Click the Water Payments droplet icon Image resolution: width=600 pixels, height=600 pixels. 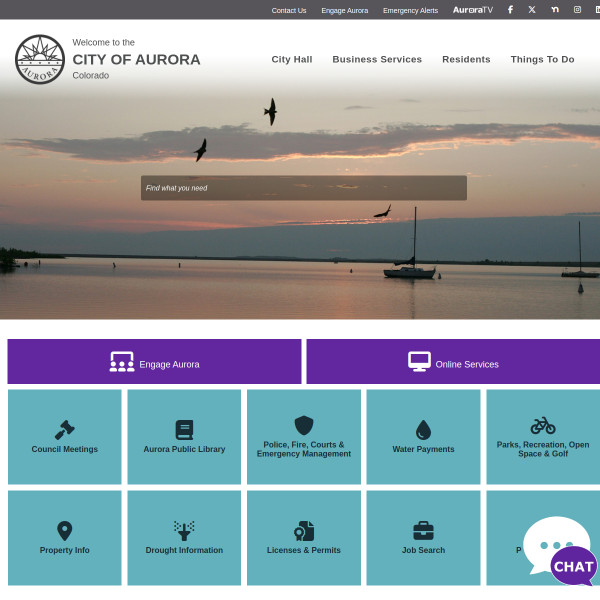point(423,430)
